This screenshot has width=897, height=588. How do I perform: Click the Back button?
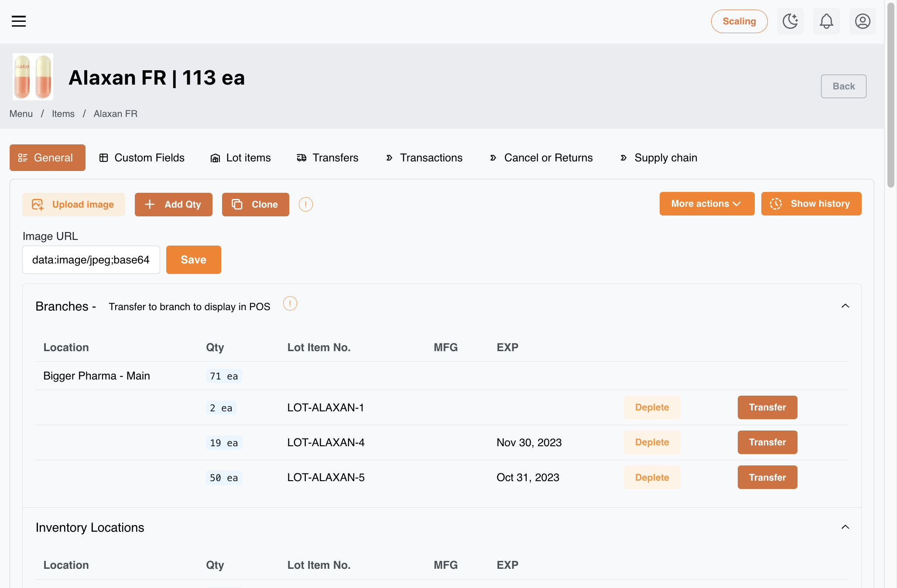tap(843, 86)
